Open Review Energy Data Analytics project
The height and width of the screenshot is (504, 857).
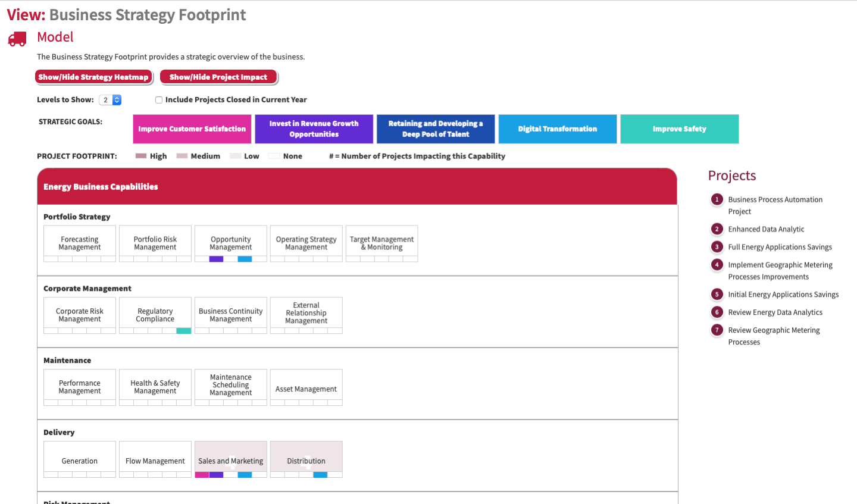(x=775, y=312)
